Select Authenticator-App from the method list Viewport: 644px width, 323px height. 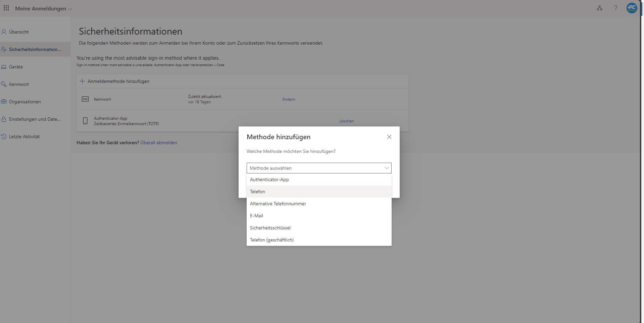tap(269, 179)
